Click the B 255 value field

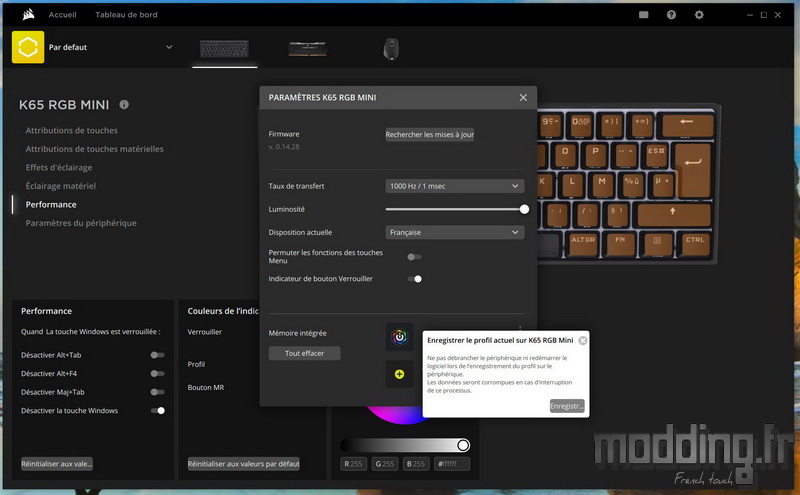pos(415,464)
